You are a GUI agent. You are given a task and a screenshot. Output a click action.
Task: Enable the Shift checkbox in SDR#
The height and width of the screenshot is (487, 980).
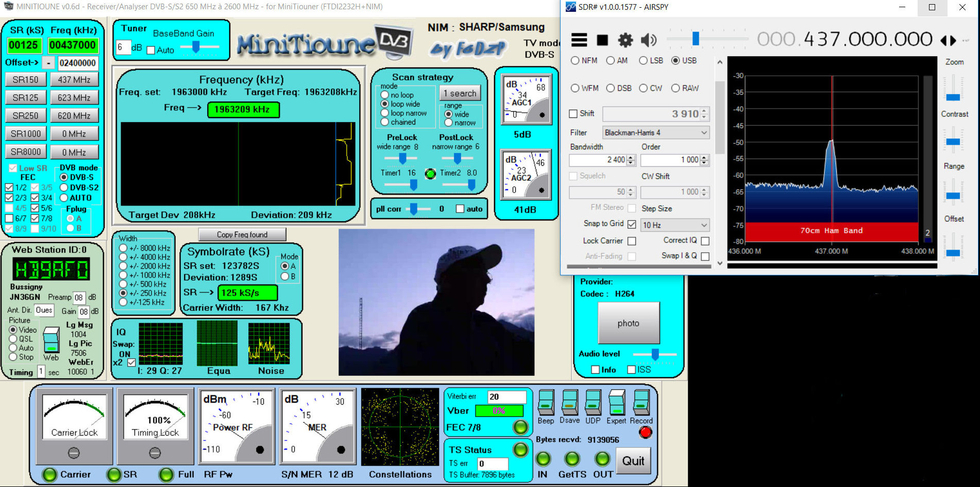click(x=573, y=114)
